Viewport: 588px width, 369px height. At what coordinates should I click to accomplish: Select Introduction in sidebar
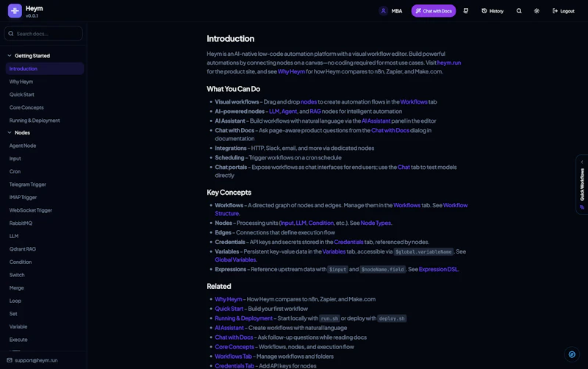point(45,68)
